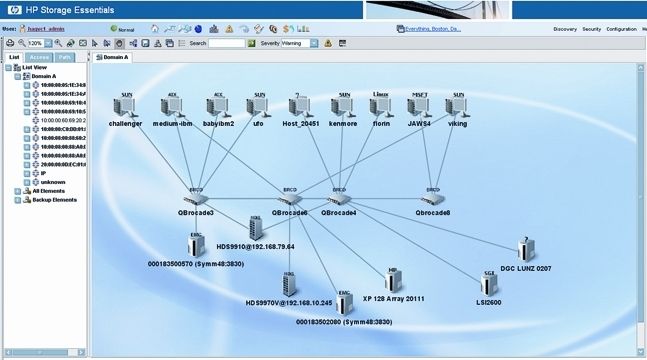Collapse the Domain A tree node

point(18,76)
